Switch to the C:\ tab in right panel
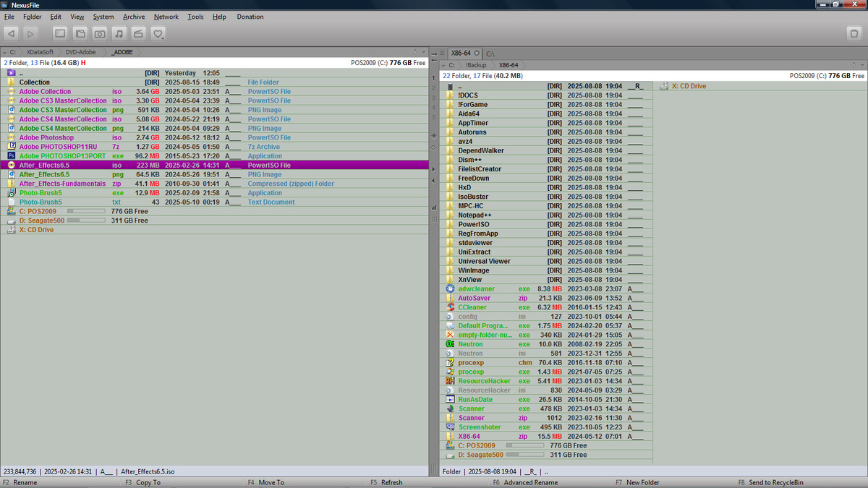The width and height of the screenshot is (868, 488). pyautogui.click(x=490, y=53)
